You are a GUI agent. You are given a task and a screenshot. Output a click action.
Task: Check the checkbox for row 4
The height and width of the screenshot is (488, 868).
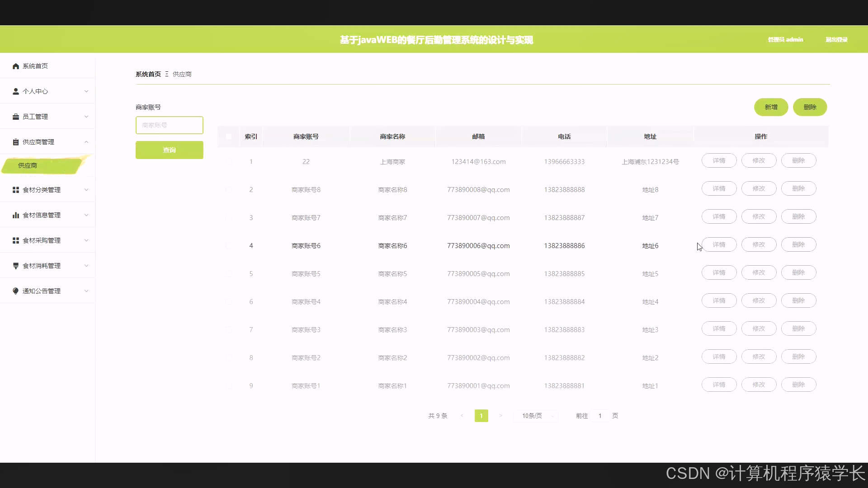(229, 246)
